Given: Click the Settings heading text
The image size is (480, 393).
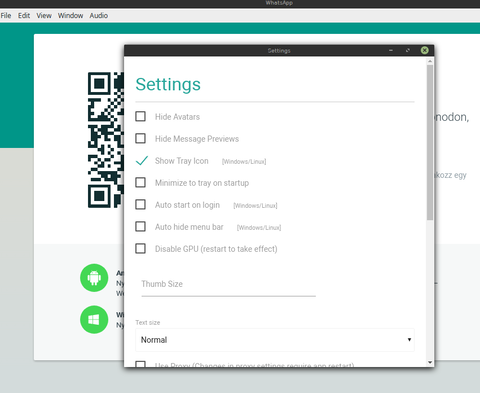Looking at the screenshot, I should click(168, 84).
